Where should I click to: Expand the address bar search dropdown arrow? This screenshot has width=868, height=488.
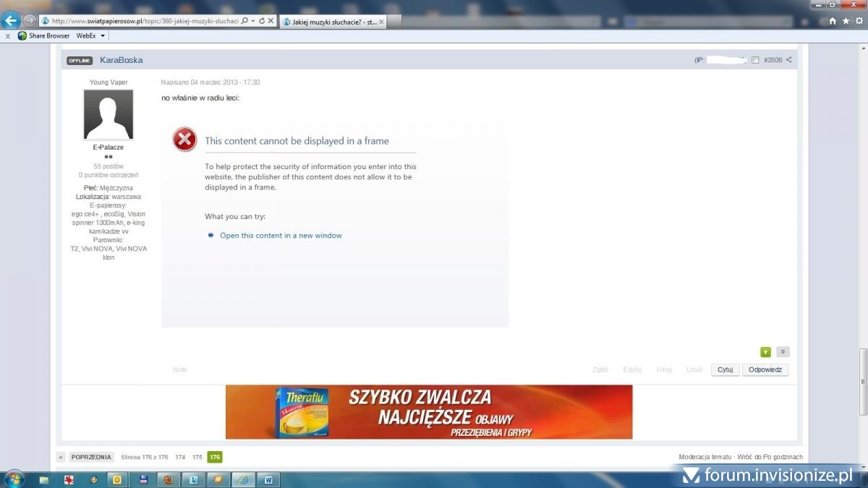(x=253, y=21)
